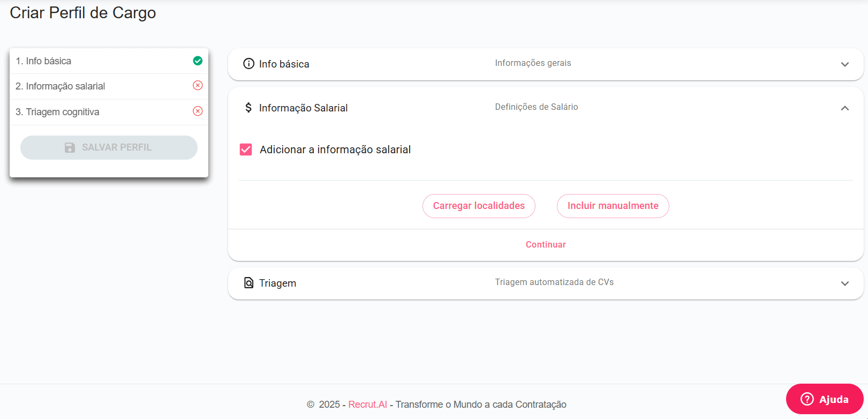This screenshot has width=868, height=419.
Task: Expand the Triagem panel chevron
Action: (x=844, y=283)
